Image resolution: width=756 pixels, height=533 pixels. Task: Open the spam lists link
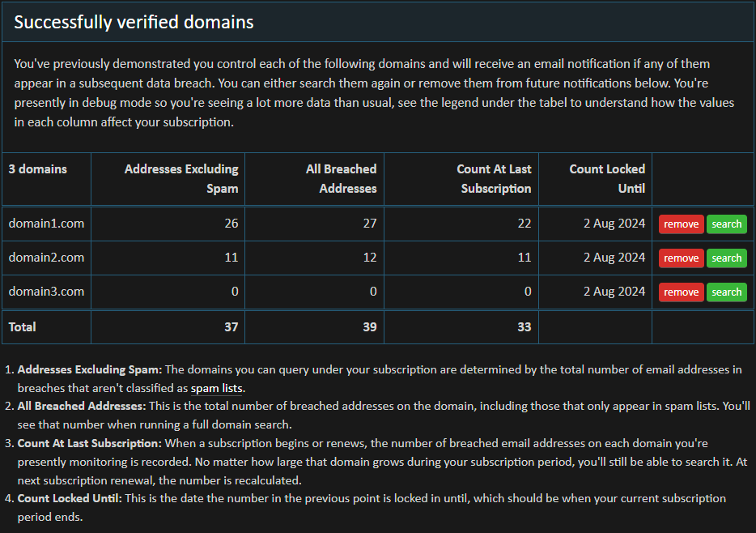click(216, 388)
